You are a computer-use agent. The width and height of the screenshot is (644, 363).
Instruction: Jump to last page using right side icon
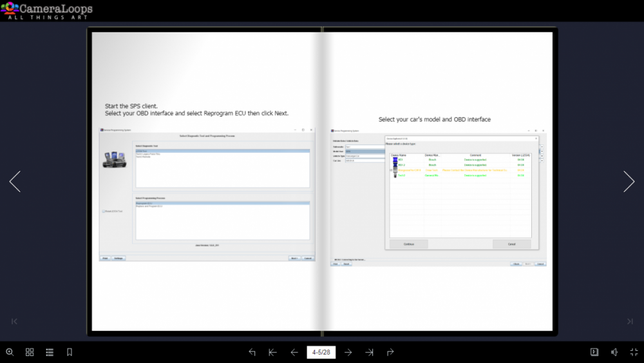click(630, 322)
